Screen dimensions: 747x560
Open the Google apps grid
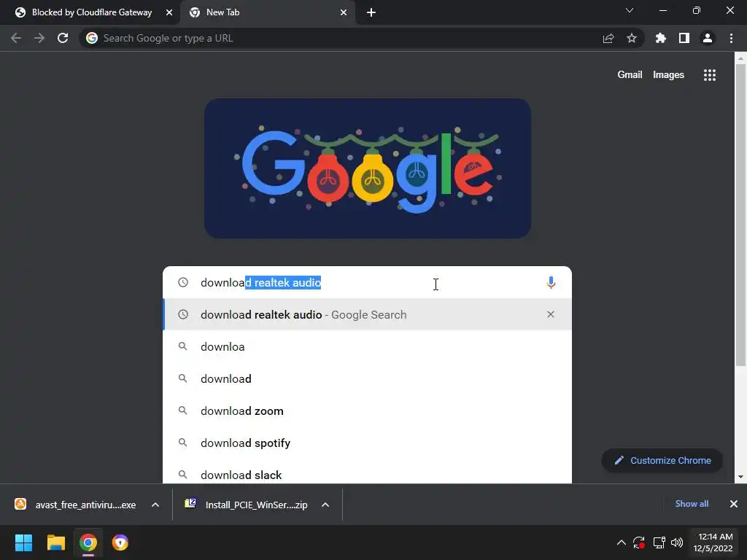click(x=710, y=75)
